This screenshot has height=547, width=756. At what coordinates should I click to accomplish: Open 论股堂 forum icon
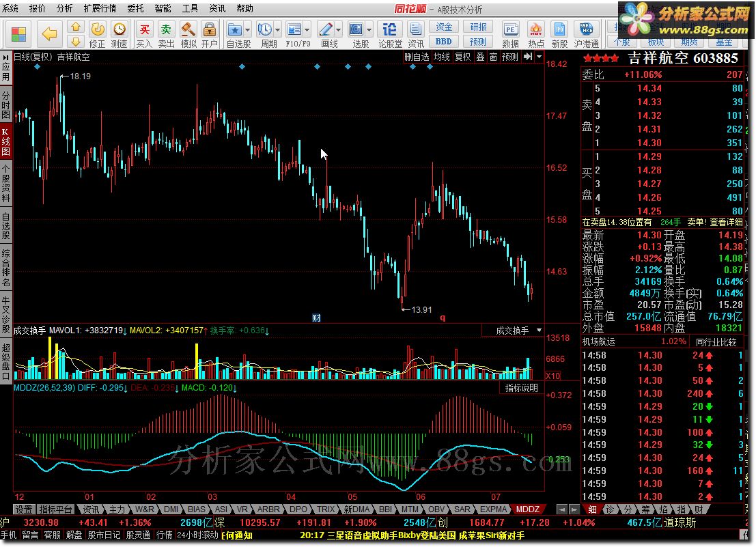(x=389, y=35)
